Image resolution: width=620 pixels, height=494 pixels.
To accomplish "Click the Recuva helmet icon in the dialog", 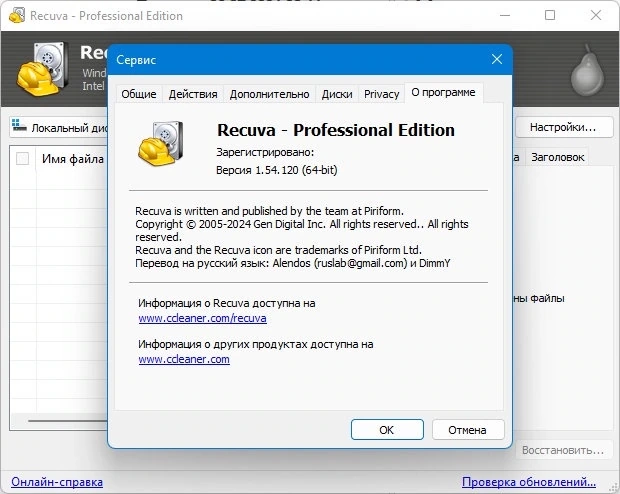I will click(161, 144).
